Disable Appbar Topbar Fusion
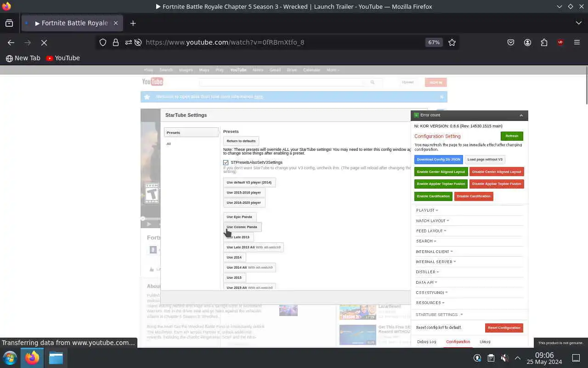The width and height of the screenshot is (588, 368). click(497, 184)
